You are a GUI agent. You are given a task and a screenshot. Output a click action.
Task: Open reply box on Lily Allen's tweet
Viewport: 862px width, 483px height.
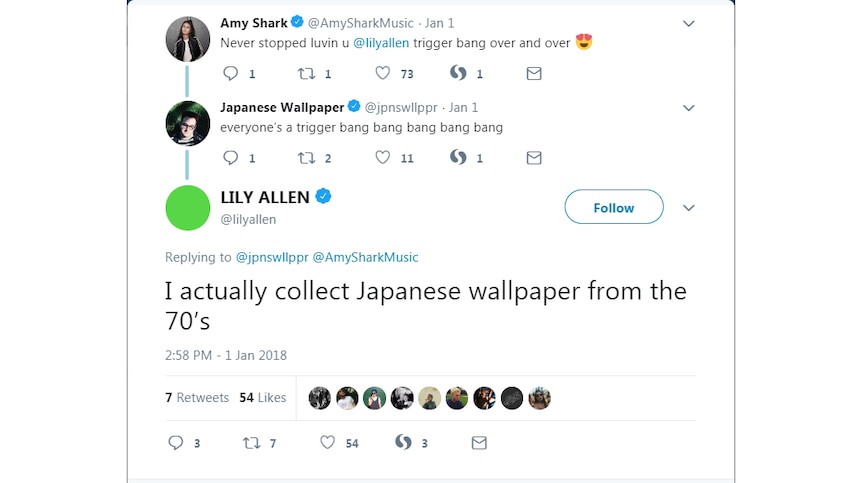click(175, 443)
